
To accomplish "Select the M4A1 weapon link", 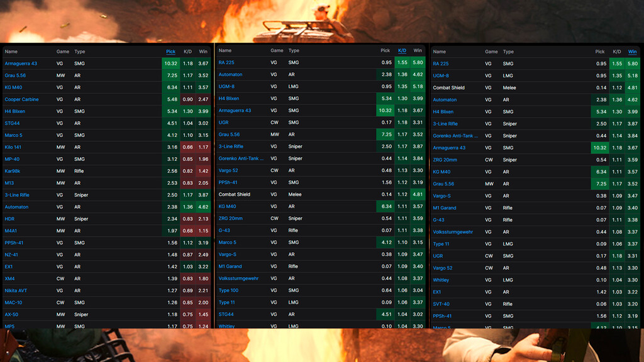I will point(11,231).
